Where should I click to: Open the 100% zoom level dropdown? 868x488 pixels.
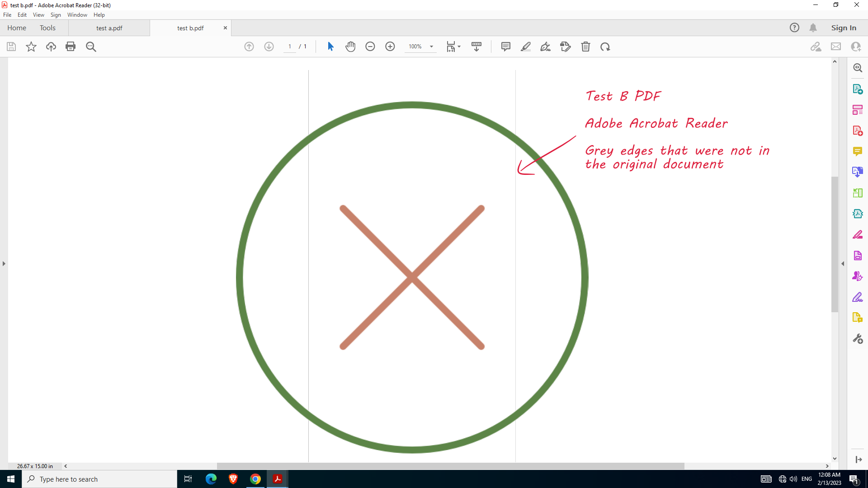431,47
